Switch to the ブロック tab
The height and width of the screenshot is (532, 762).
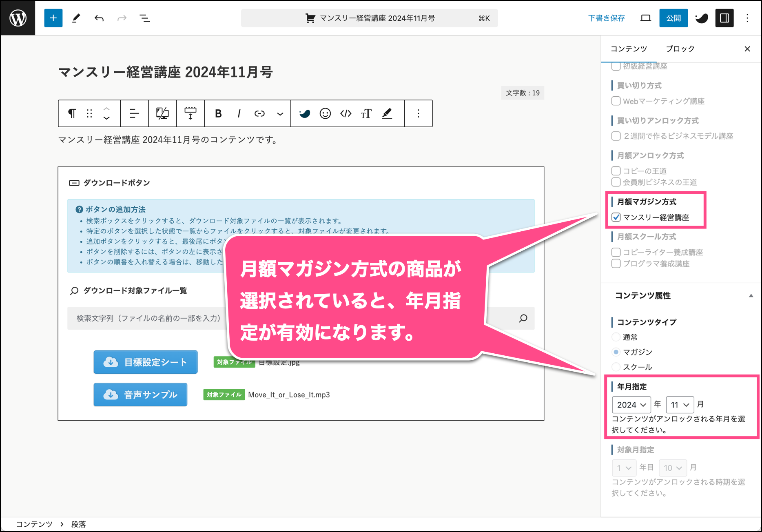point(680,49)
